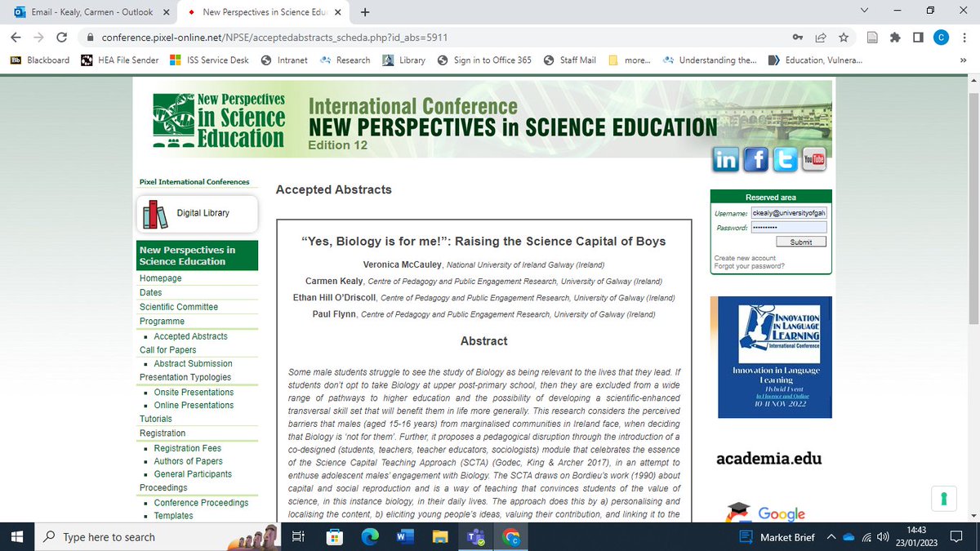
Task: Open Conference Proceedings sidebar link
Action: [201, 503]
